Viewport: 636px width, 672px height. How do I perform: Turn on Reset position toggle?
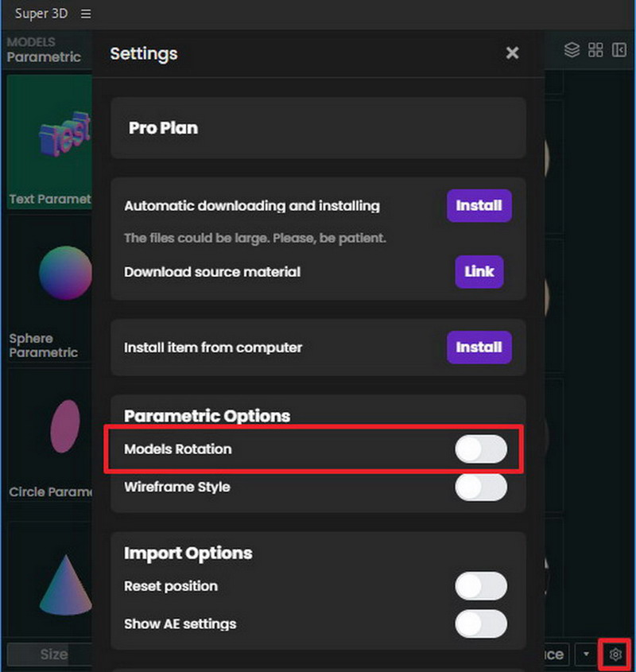[x=481, y=586]
